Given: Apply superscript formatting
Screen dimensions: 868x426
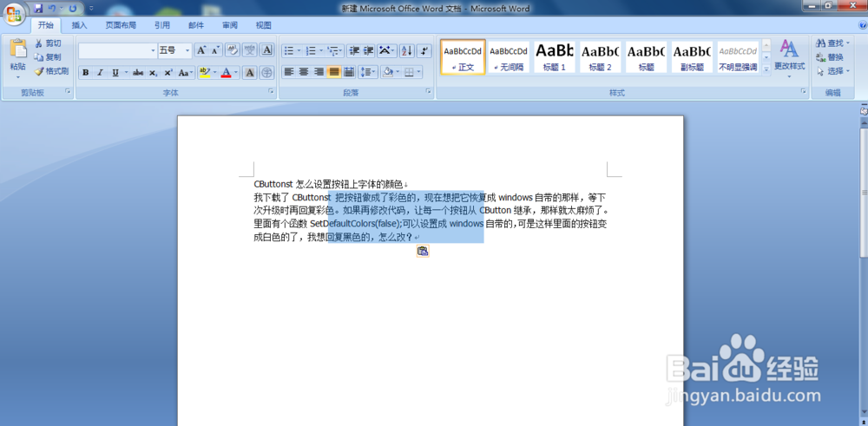Looking at the screenshot, I should pos(168,73).
